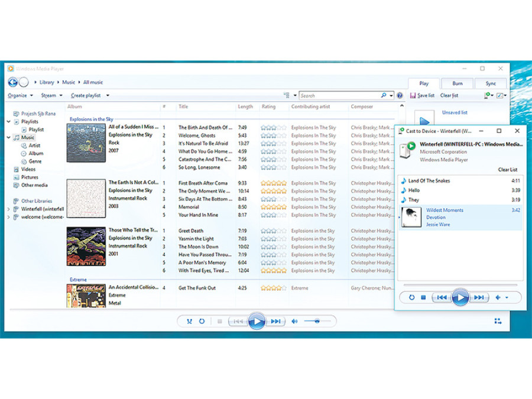Click Clear List in Cast to Device window

point(508,170)
